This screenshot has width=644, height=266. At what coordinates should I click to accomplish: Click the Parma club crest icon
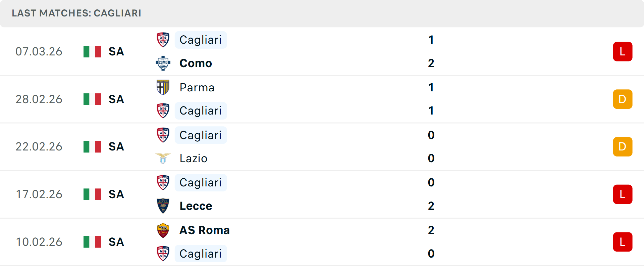click(163, 87)
